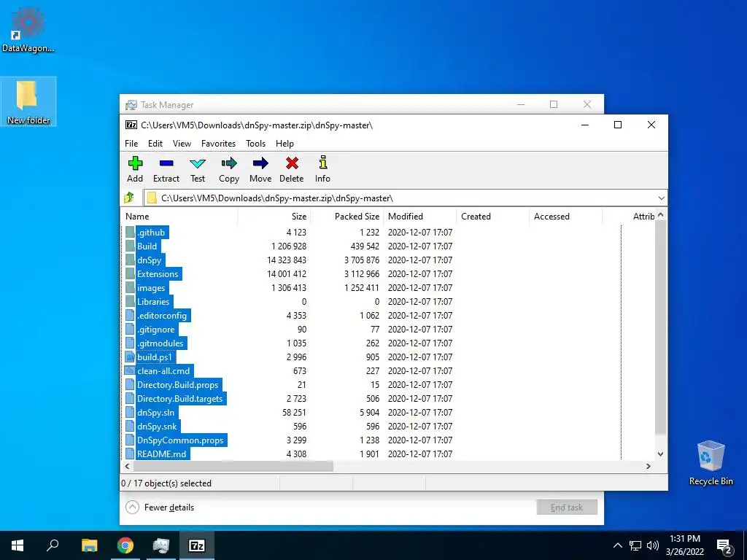
Task: Go up one folder level with arrow icon
Action: (x=129, y=198)
